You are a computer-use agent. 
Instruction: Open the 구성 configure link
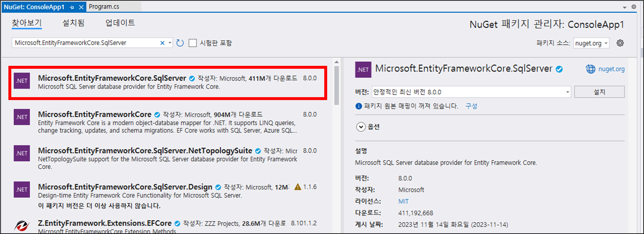pos(471,106)
